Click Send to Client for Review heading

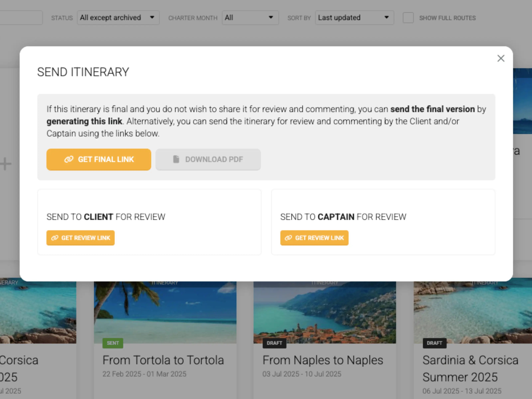(x=106, y=217)
